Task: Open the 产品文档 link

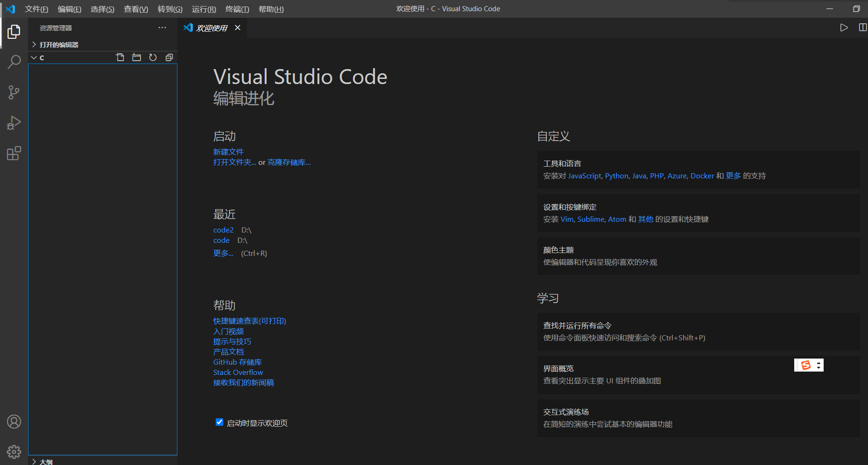Action: point(228,352)
